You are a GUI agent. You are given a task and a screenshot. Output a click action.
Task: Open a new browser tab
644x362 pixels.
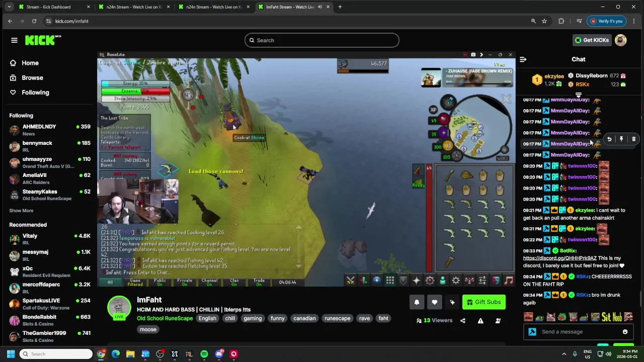tap(340, 7)
